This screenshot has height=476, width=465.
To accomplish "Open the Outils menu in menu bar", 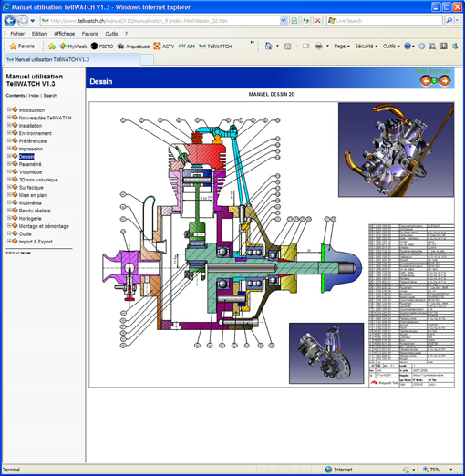I will 111,34.
